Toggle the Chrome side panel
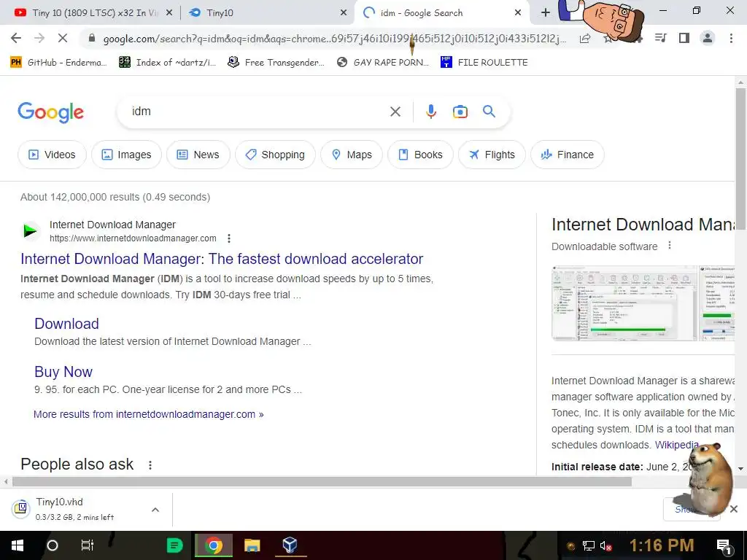 [x=684, y=38]
